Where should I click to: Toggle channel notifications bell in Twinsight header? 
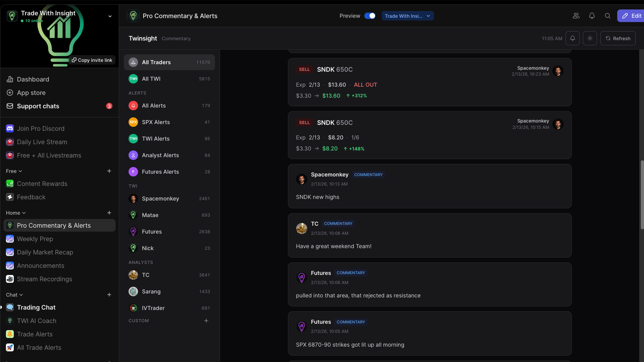pyautogui.click(x=572, y=38)
